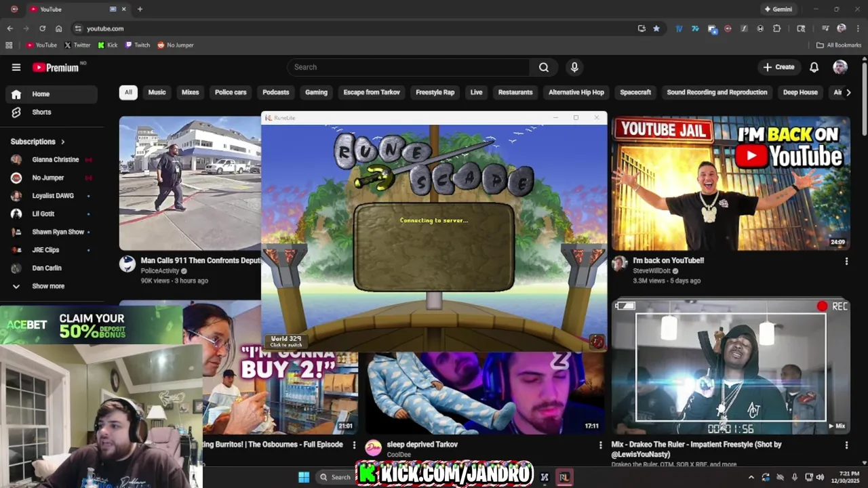Image resolution: width=868 pixels, height=488 pixels.
Task: Open Gianna Christine subscription channel
Action: point(52,159)
